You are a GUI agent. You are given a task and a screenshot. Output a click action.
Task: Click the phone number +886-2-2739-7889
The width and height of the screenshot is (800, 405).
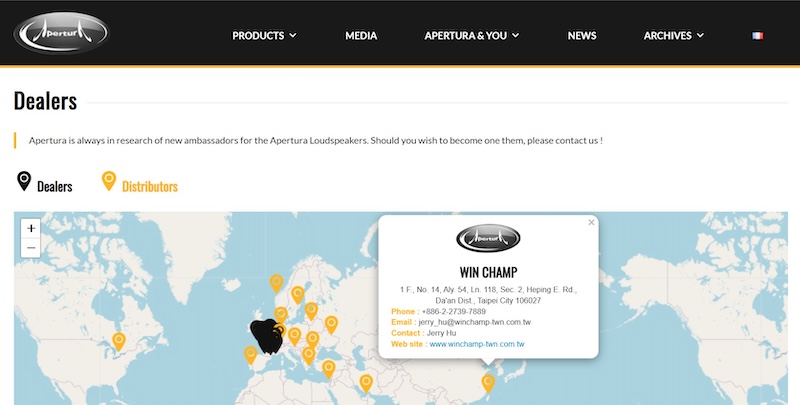coord(454,312)
